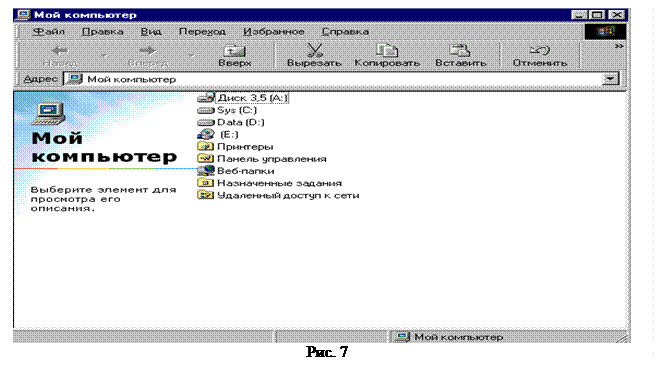The height and width of the screenshot is (373, 656).
Task: Open the Вид menu
Action: (151, 31)
